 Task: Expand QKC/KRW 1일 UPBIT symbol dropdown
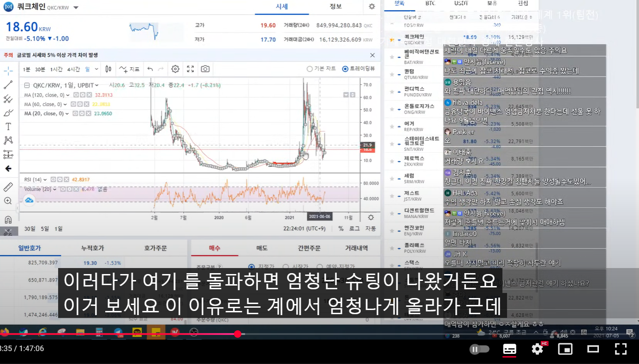pos(97,85)
